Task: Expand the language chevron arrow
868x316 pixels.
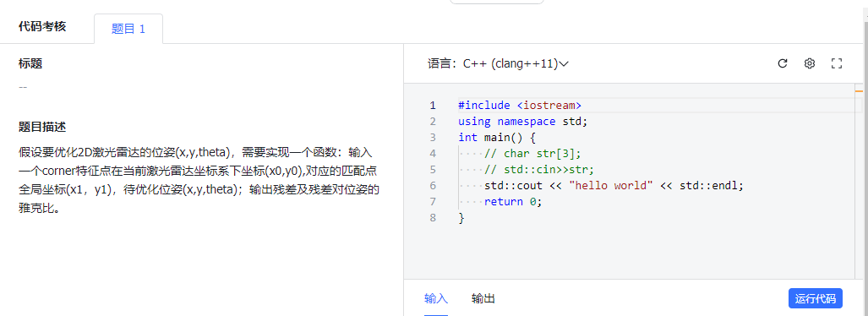Action: 564,64
